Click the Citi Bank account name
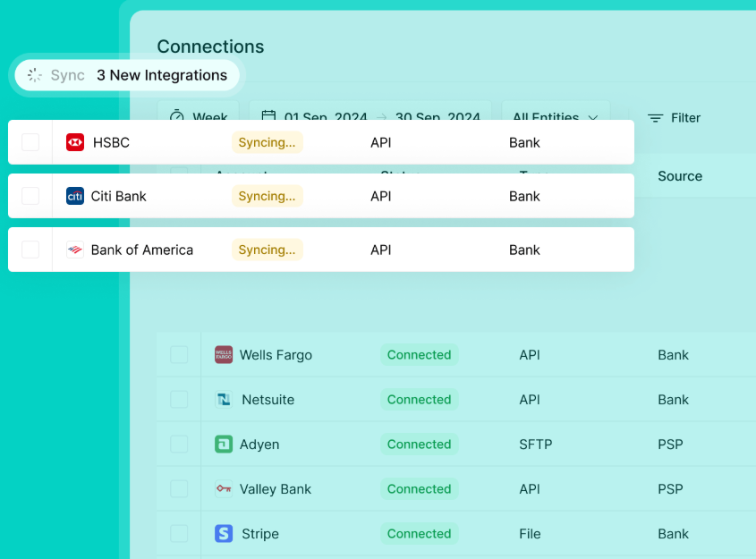This screenshot has width=756, height=559. (119, 196)
